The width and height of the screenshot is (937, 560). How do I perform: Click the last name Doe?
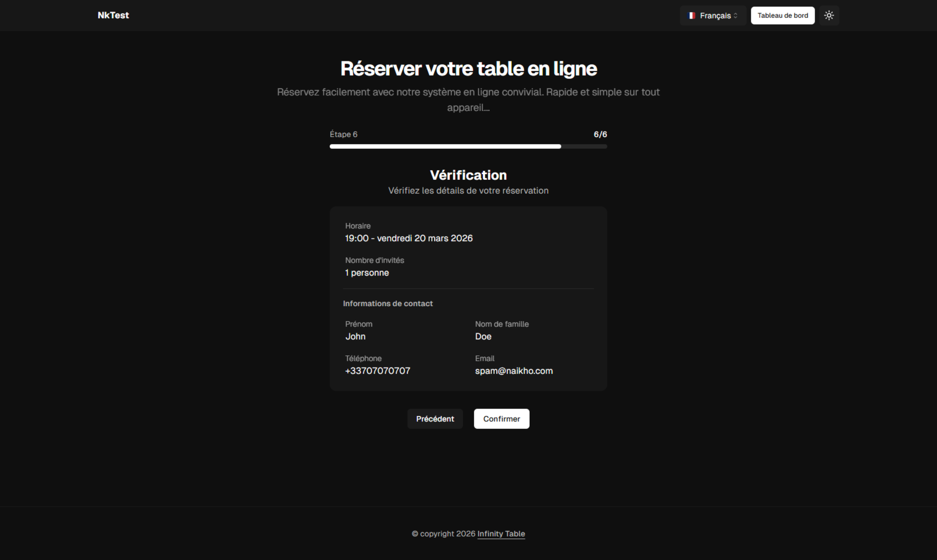tap(483, 336)
